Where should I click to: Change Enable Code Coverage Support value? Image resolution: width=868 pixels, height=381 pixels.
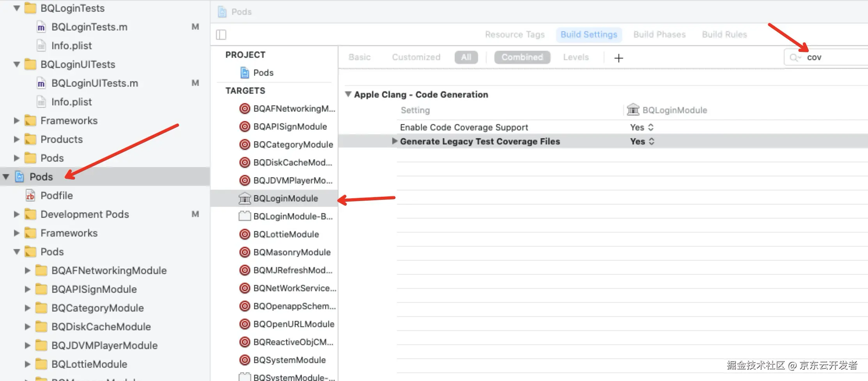point(642,127)
